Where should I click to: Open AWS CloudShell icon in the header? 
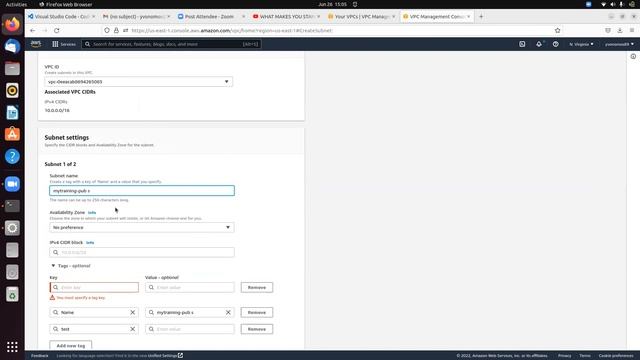pos(522,44)
